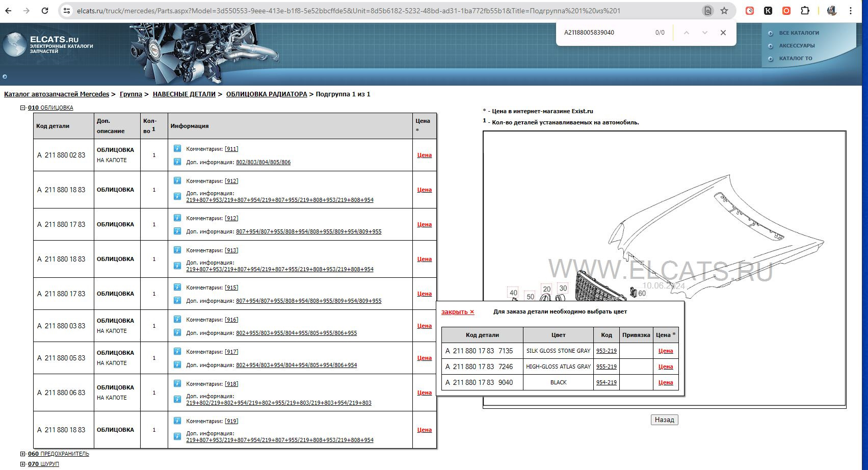Open ВСЕ КАТАЛОГИ menu item
The width and height of the screenshot is (868, 470).
tap(799, 33)
